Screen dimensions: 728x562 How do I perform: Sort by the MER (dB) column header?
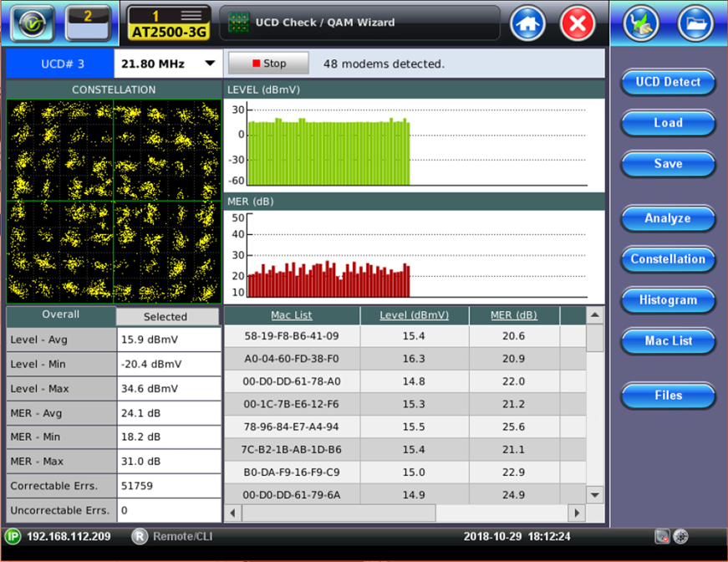point(513,315)
